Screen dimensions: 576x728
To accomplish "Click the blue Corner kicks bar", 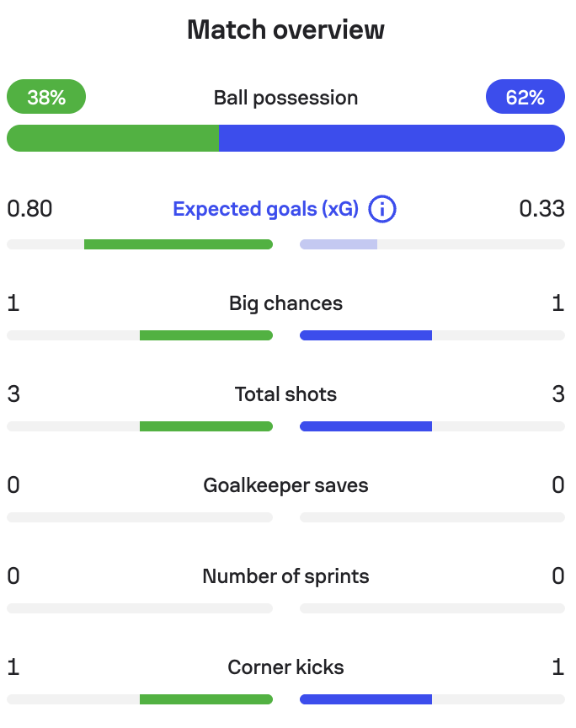I will pyautogui.click(x=365, y=699).
